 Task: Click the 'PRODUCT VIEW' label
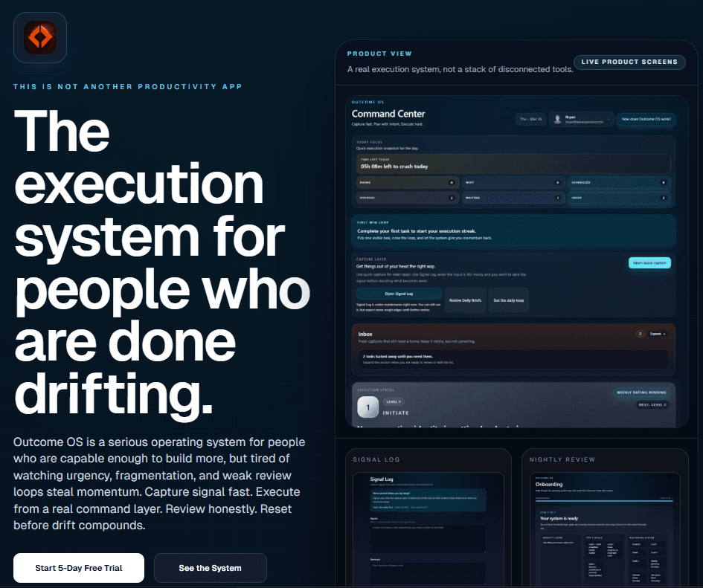point(379,54)
